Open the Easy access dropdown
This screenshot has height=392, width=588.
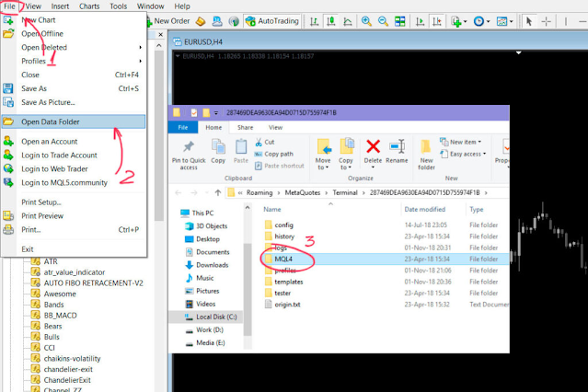click(464, 155)
